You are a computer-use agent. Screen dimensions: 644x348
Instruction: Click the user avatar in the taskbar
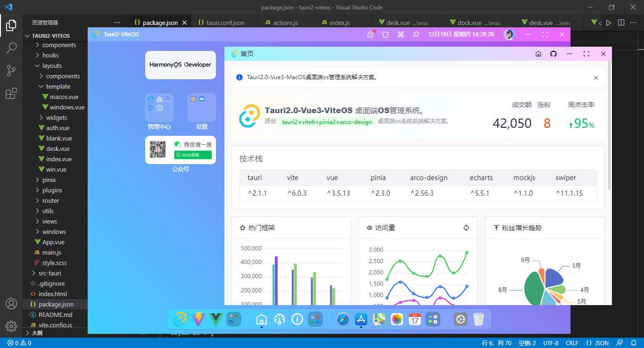pyautogui.click(x=509, y=34)
